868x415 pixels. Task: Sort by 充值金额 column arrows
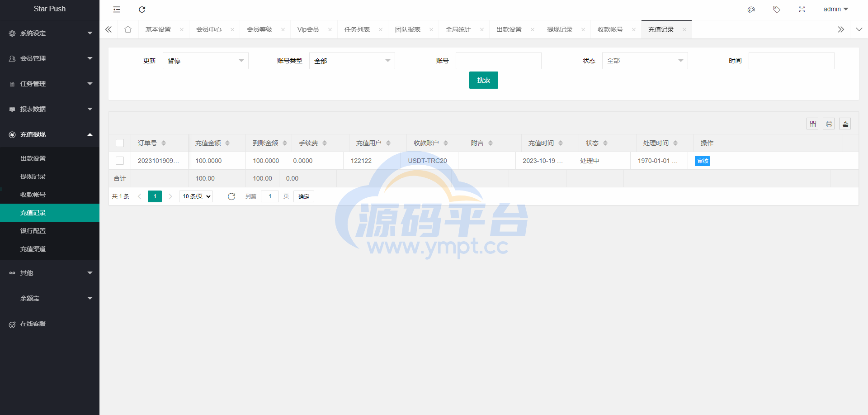pyautogui.click(x=227, y=143)
